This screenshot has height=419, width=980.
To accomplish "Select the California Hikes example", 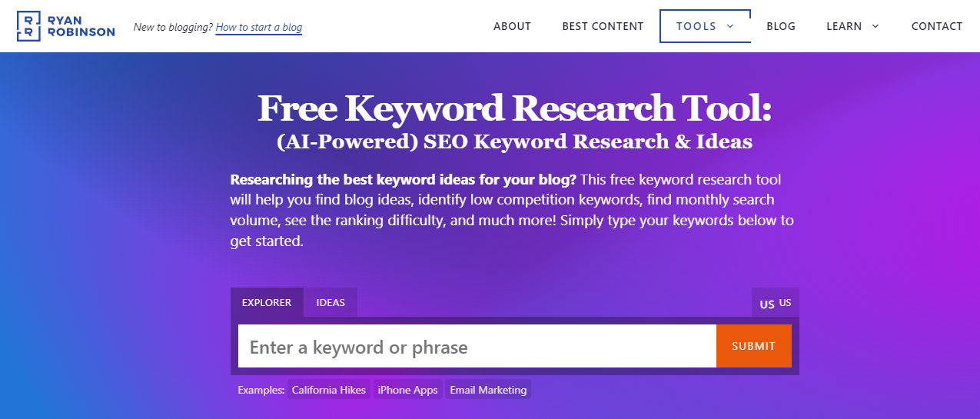I will click(x=329, y=390).
